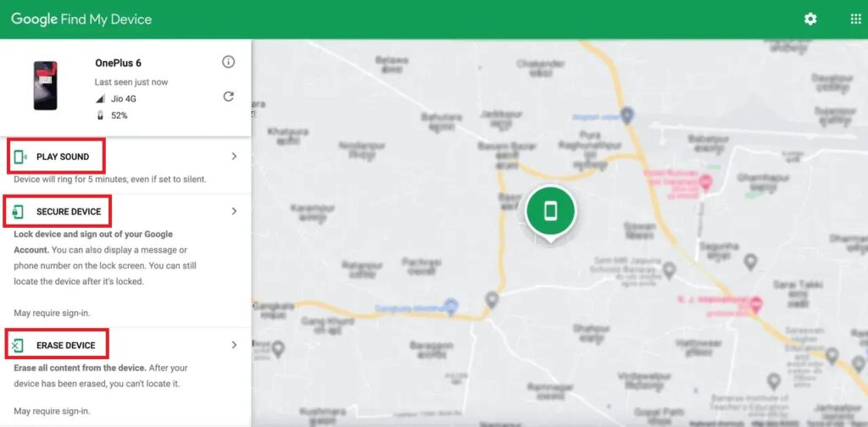Viewport: 868px width, 427px height.
Task: Click the Play Sound phone icon
Action: coord(20,157)
